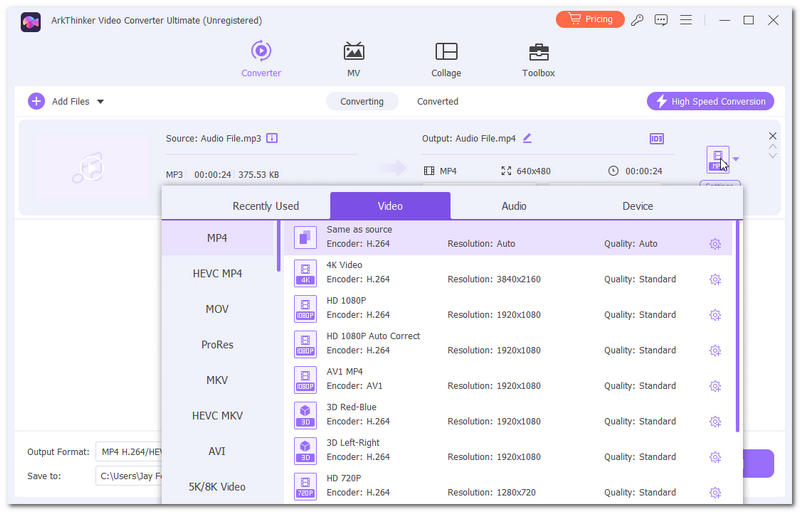Open settings gear for AV1 MP4

[715, 386]
